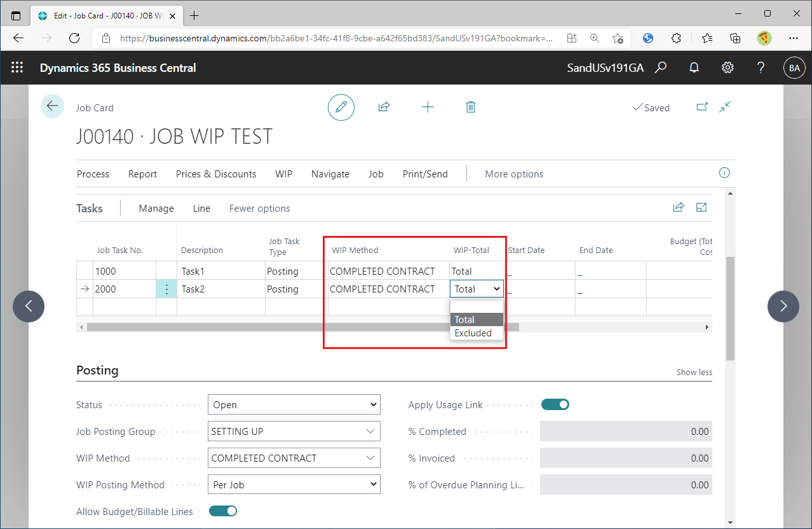
Task: Click Fewer options in the Tasks bar
Action: [259, 208]
